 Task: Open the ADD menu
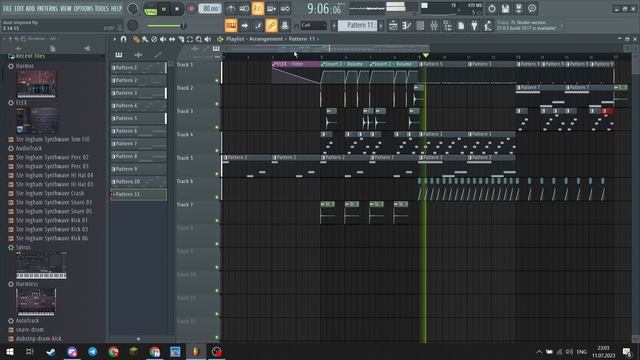click(x=31, y=8)
